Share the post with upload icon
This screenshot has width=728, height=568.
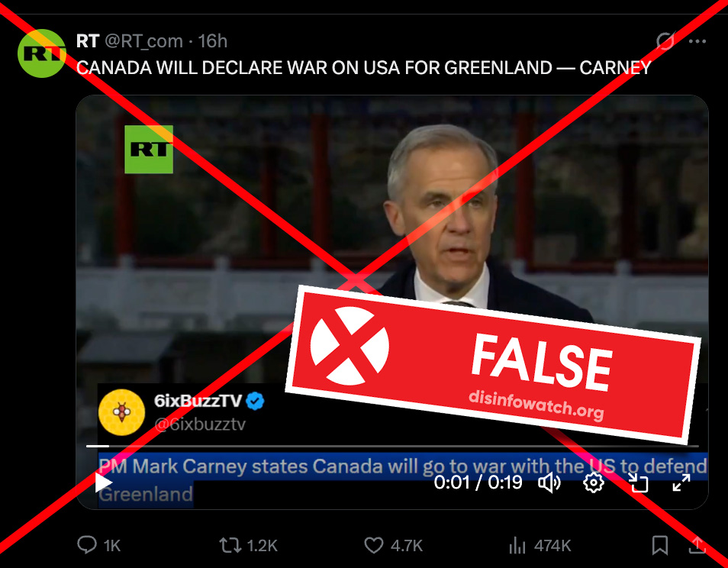(x=697, y=545)
